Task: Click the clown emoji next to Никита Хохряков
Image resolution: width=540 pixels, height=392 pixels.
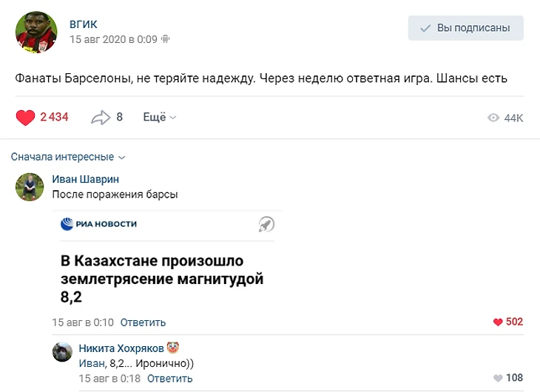Action: click(172, 348)
